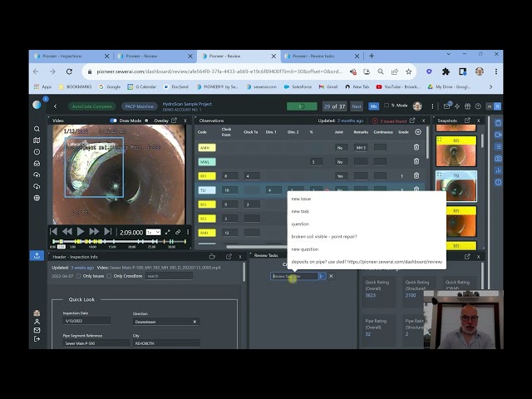The image size is (532, 399).
Task: Select the Overlay radio option
Action: [146, 121]
